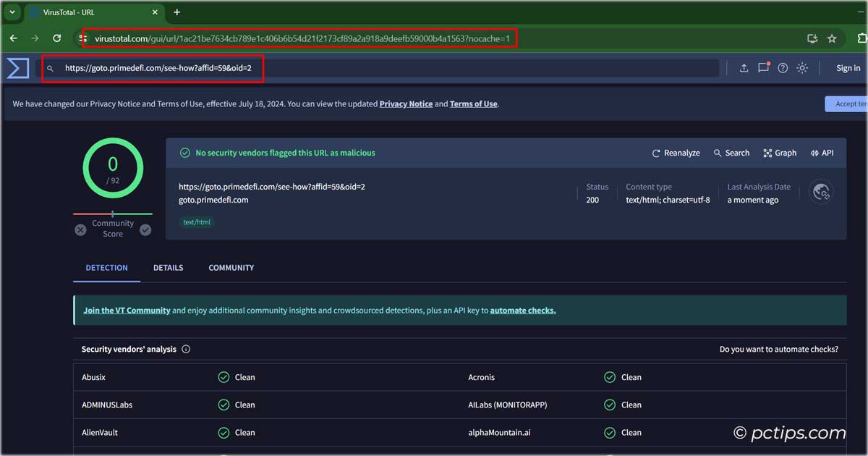Open the Search feature in the analysis toolbar
This screenshot has height=456, width=868.
pos(731,153)
